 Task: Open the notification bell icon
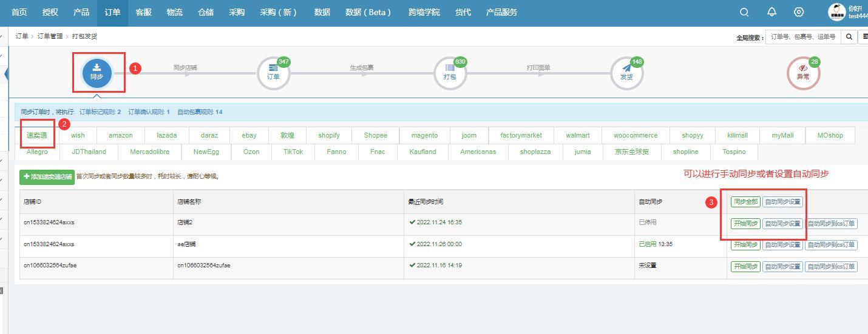(x=771, y=12)
